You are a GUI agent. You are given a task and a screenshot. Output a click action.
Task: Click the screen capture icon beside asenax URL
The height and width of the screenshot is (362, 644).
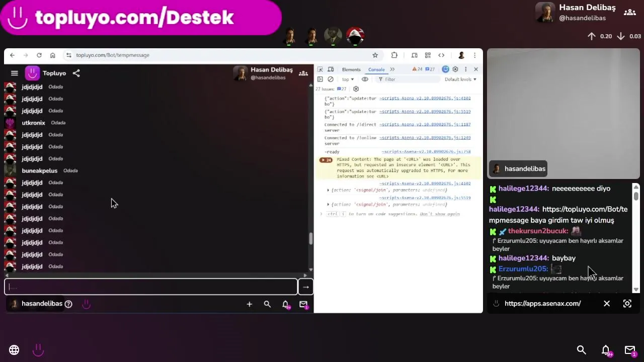(x=627, y=304)
